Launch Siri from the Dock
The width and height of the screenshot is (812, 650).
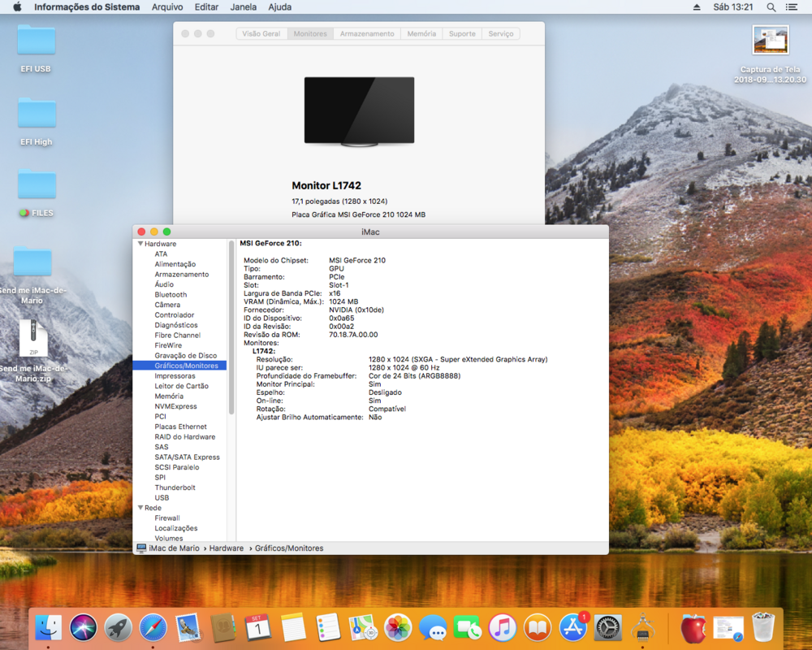coord(83,627)
